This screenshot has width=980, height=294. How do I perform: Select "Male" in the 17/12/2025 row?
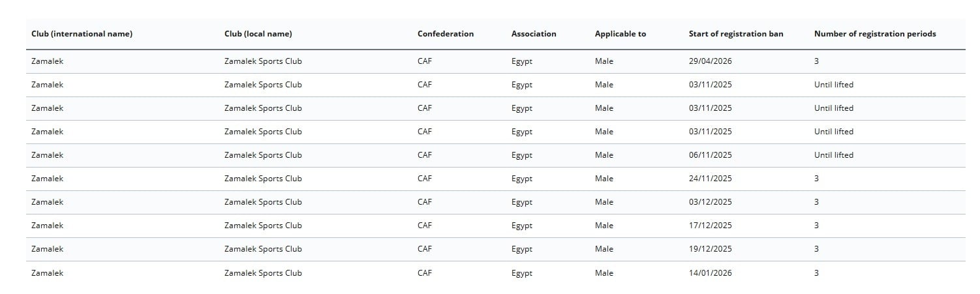click(x=604, y=226)
